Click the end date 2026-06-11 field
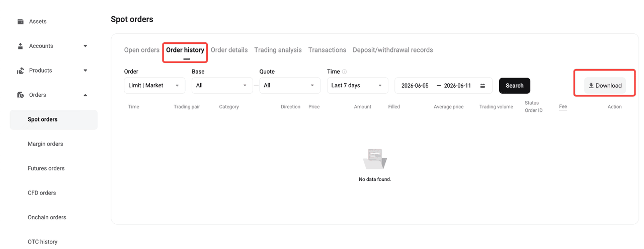This screenshot has height=249, width=644. point(457,86)
